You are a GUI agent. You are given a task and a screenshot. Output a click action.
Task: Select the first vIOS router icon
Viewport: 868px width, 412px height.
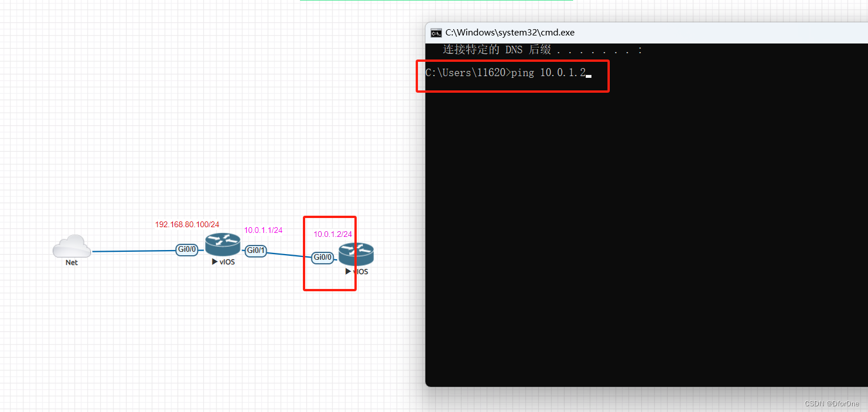click(x=223, y=244)
